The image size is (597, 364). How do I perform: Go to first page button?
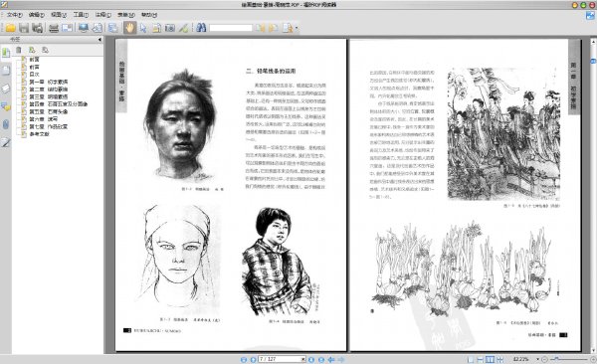(244, 360)
